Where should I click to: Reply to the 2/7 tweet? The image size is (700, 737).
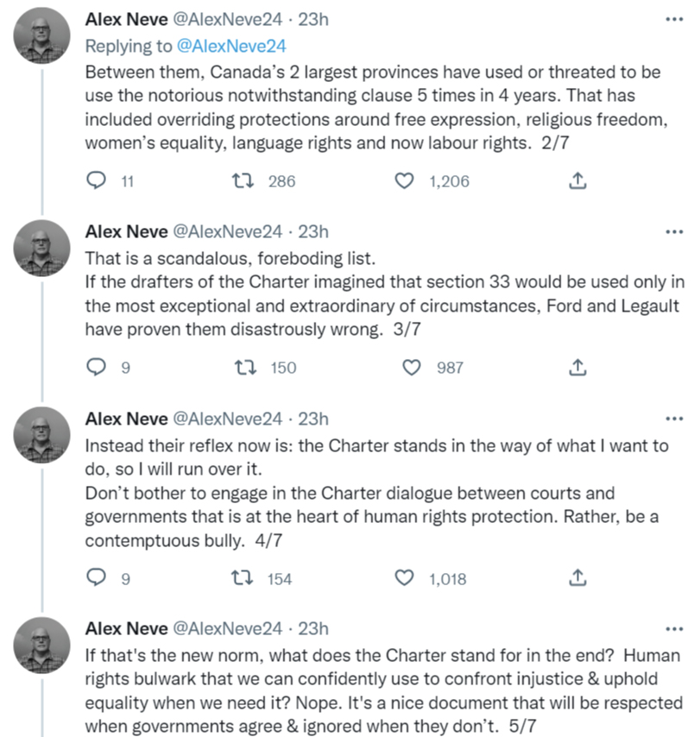97,180
